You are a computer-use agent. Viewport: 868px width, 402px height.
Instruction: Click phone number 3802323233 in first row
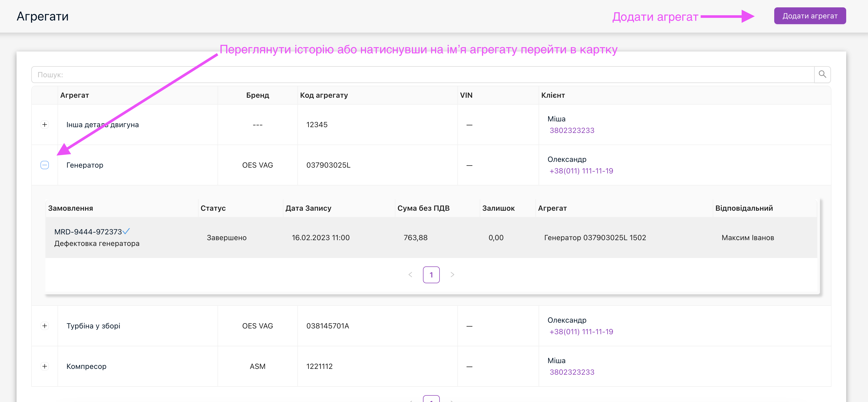point(572,130)
